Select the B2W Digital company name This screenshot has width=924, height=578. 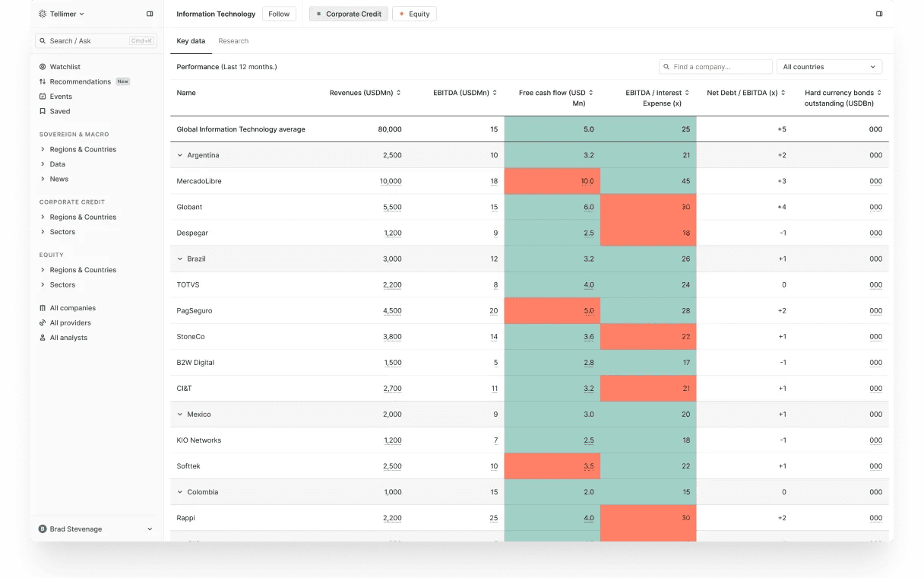(195, 363)
